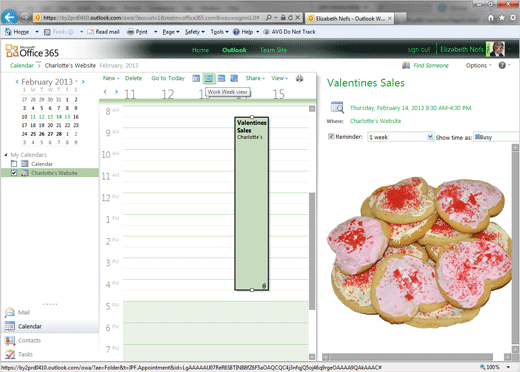This screenshot has height=372, width=520.
Task: Open the Options dropdown
Action: point(478,65)
